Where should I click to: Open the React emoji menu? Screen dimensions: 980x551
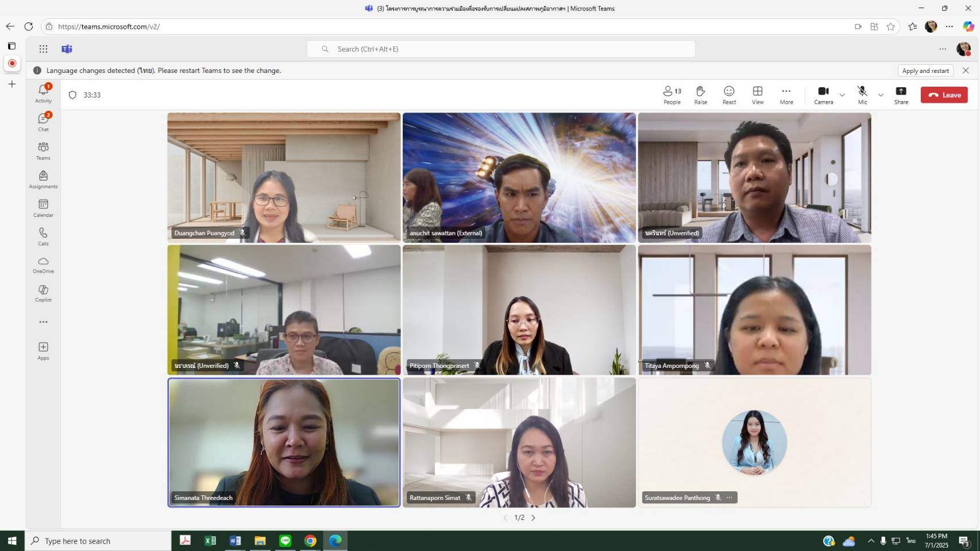point(729,95)
